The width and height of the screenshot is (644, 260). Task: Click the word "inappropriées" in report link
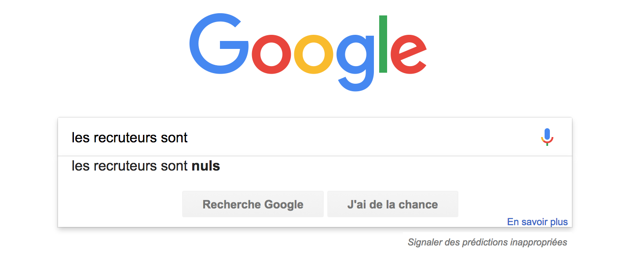[x=538, y=242]
